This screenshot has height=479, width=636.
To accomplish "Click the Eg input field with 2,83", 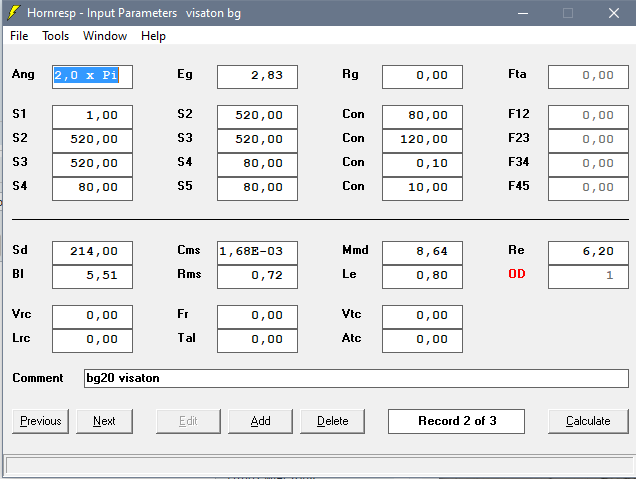I will pos(257,76).
